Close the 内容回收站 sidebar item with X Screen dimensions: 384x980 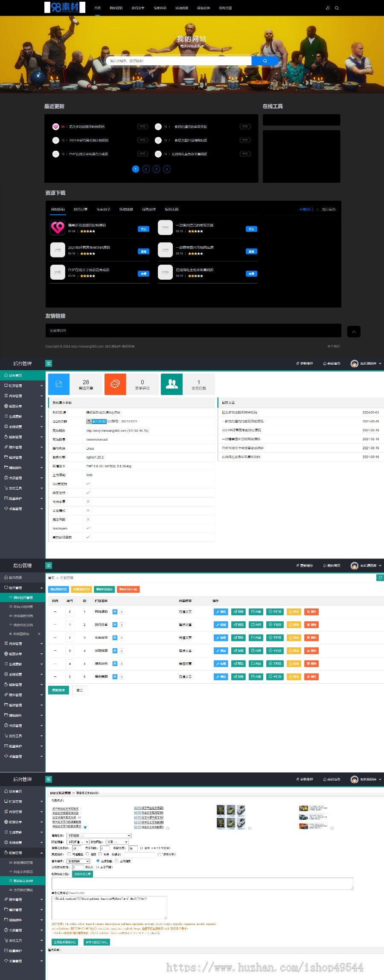click(39, 634)
